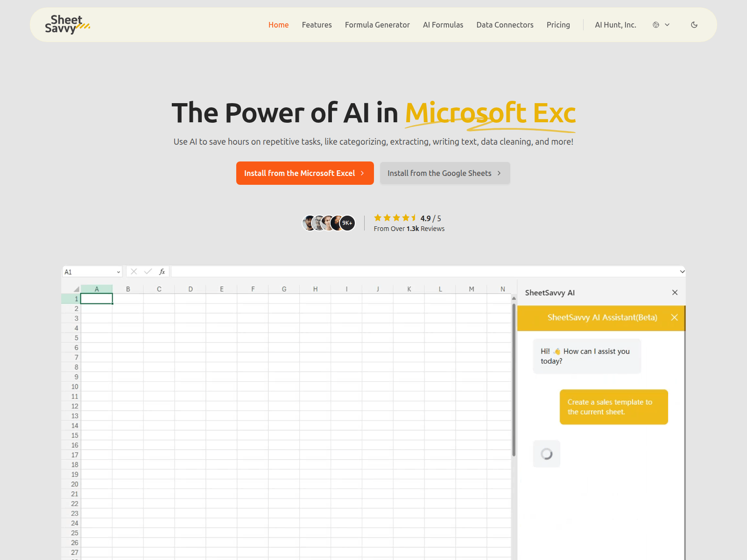Screen dimensions: 747x560
Task: Click the formula bar cancel X icon
Action: tap(134, 272)
